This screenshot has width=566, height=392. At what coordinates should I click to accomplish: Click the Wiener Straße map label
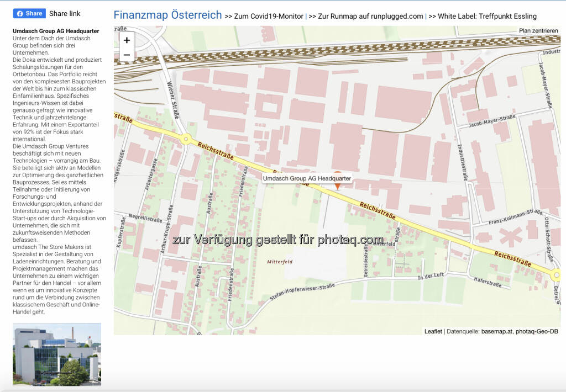point(173,100)
